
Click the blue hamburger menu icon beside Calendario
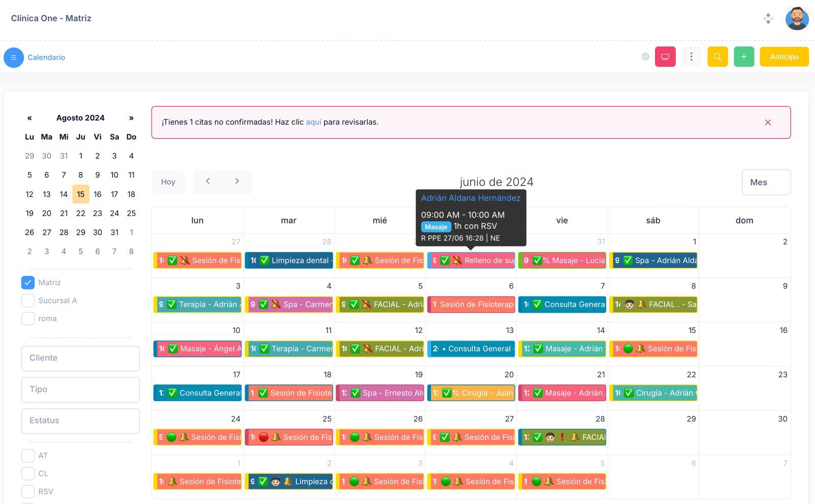point(14,58)
